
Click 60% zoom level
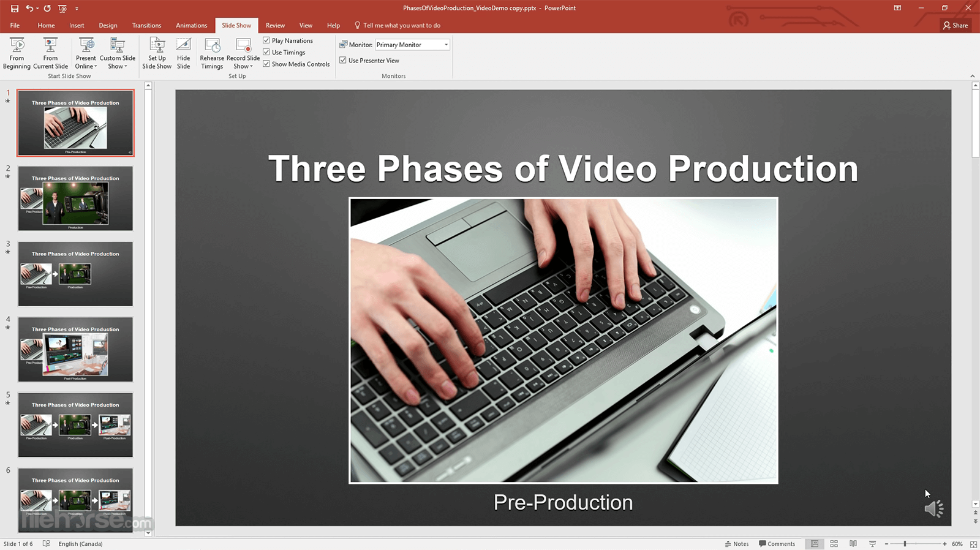click(957, 544)
